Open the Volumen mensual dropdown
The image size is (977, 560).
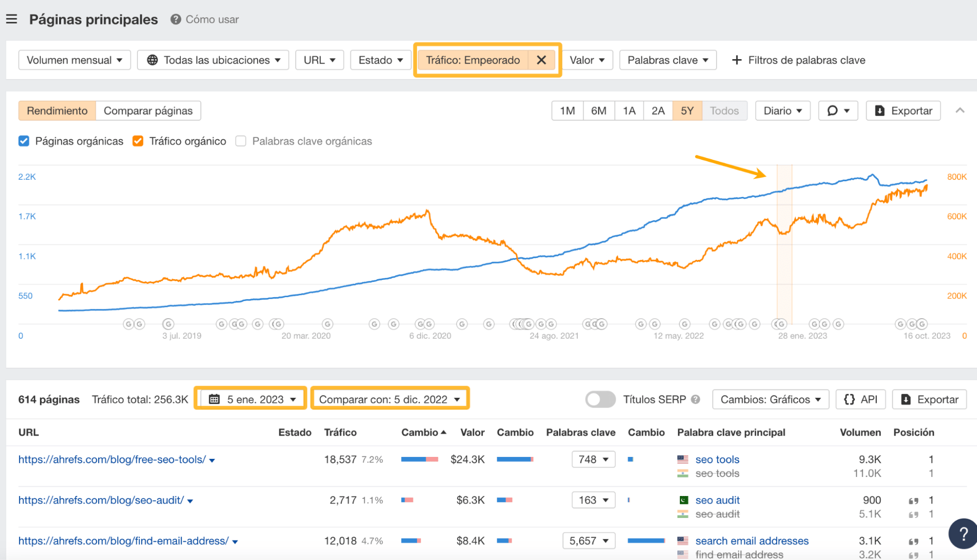click(74, 60)
